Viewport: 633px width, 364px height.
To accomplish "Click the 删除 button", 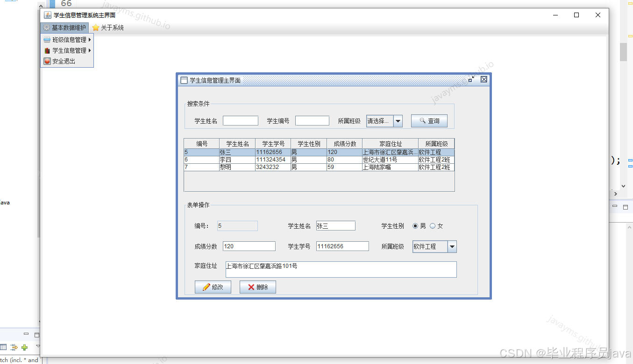I will (258, 287).
